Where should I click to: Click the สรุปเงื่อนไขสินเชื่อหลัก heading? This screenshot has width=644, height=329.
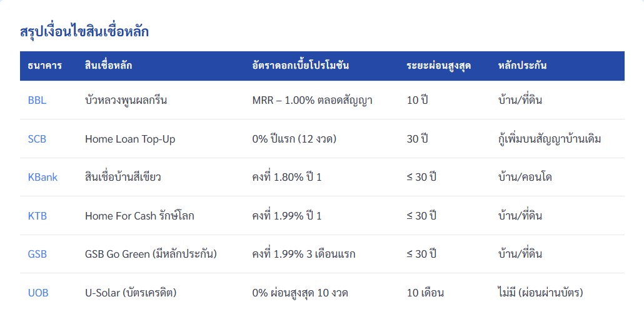[84, 31]
